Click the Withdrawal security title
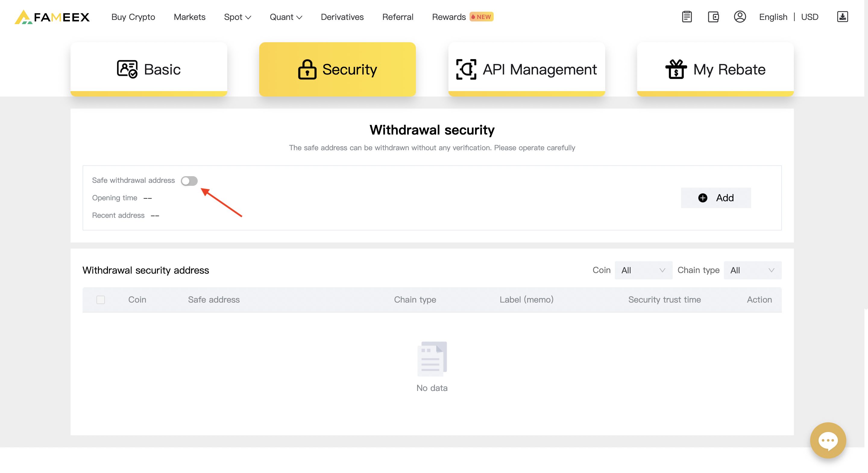Screen dimensions: 868x473 coord(432,130)
